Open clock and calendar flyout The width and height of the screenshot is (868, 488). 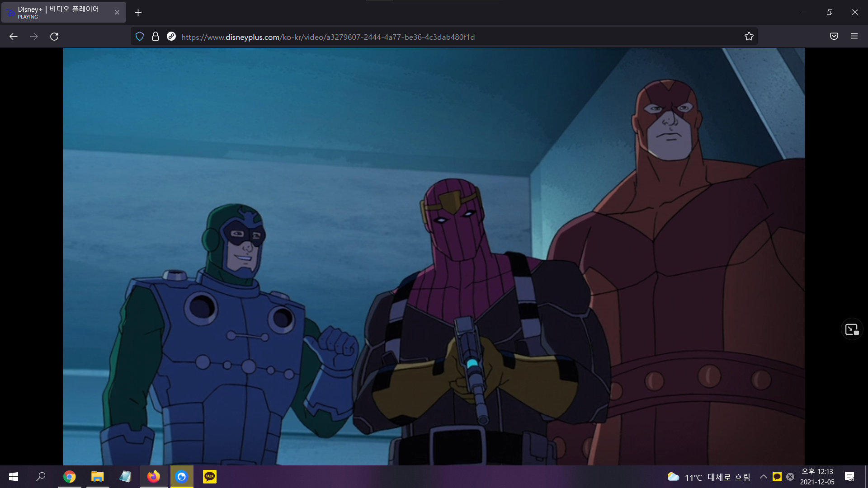click(x=817, y=477)
